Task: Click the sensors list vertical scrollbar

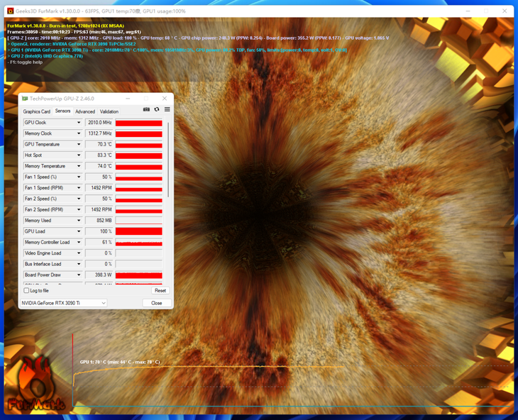Action: point(168,160)
